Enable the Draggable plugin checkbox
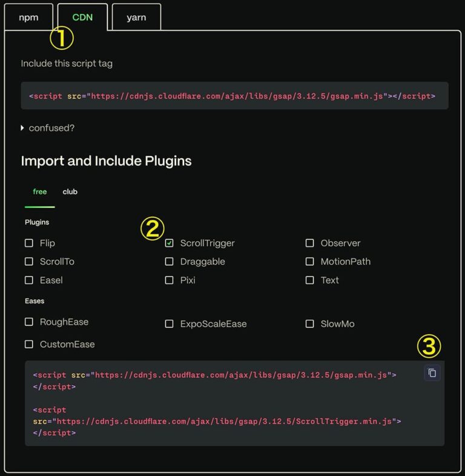The width and height of the screenshot is (465, 476). [170, 262]
